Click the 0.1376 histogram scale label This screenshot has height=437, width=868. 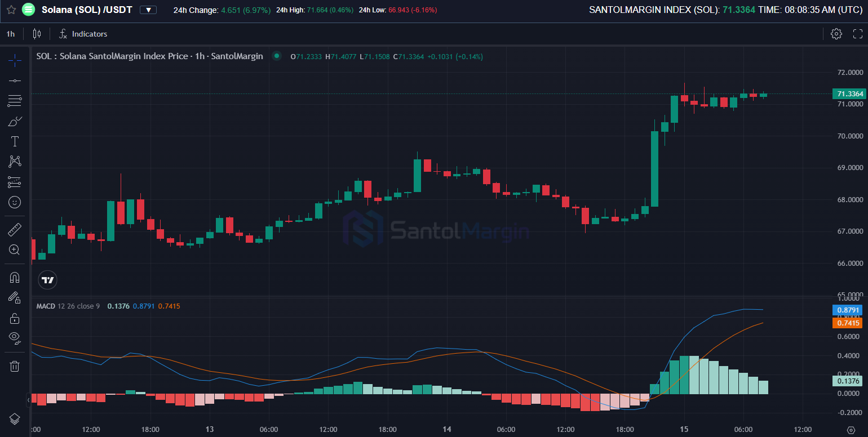[848, 381]
